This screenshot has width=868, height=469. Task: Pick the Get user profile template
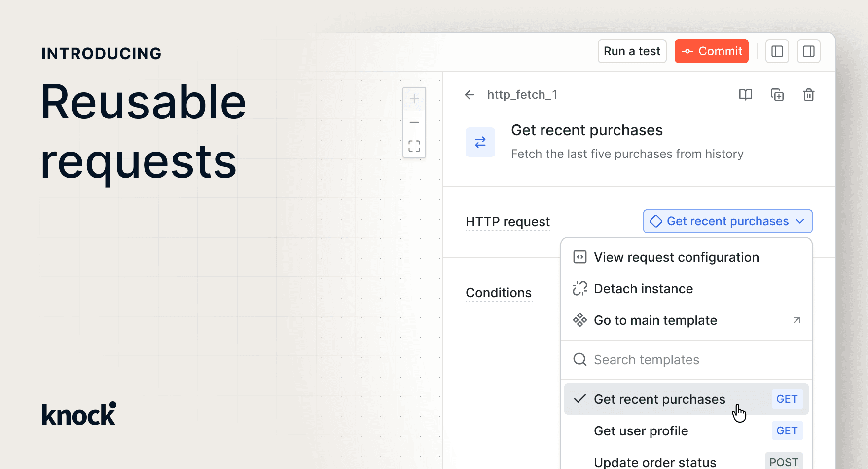[641, 431]
